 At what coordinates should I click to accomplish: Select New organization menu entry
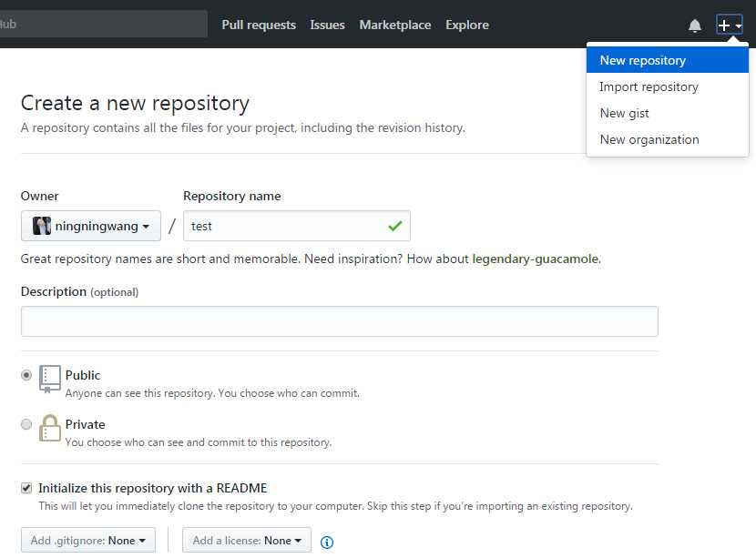pos(668,140)
